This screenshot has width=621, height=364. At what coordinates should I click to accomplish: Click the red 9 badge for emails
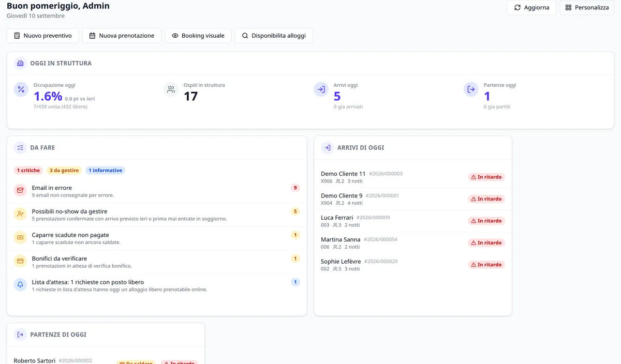295,188
